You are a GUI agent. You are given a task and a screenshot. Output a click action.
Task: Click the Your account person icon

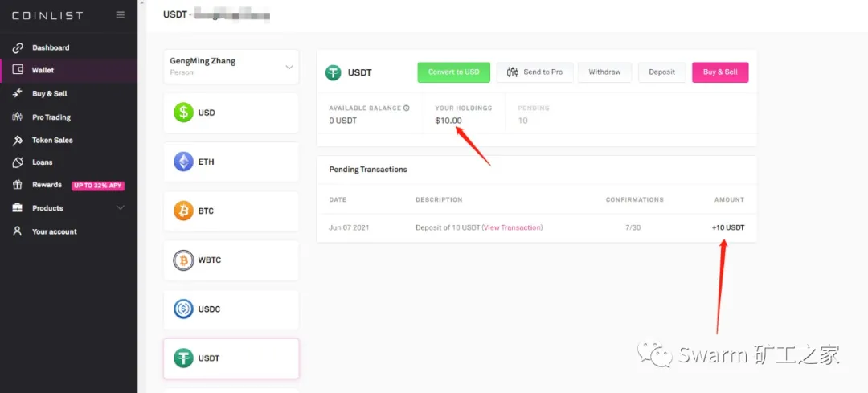(x=18, y=231)
